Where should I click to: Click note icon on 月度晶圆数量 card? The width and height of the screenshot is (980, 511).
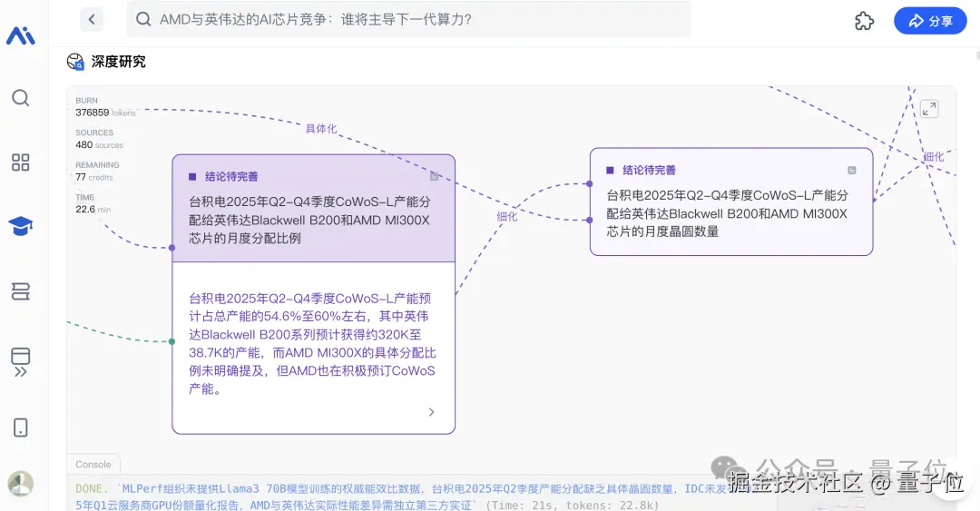(x=852, y=170)
